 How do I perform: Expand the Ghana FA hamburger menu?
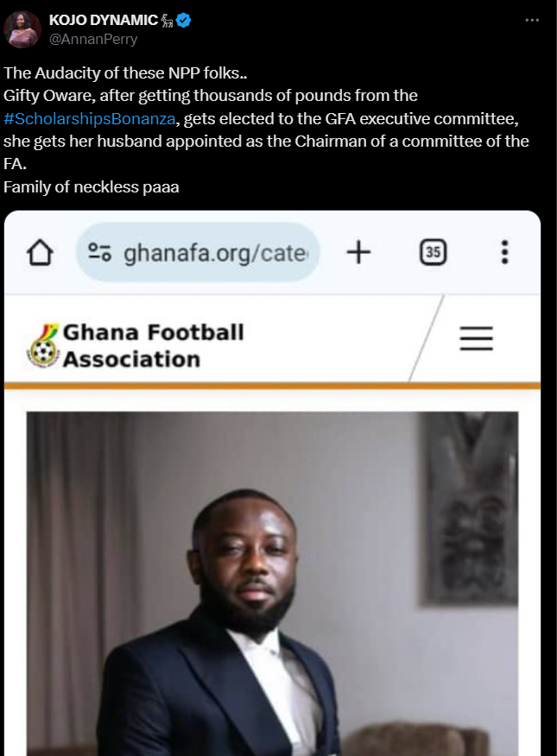(476, 337)
